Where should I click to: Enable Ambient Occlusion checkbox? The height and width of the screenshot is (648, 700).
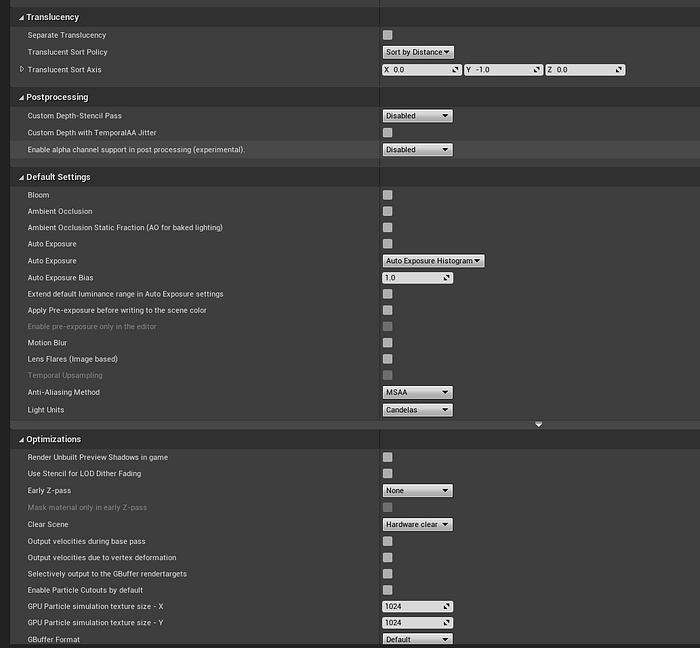tap(388, 211)
